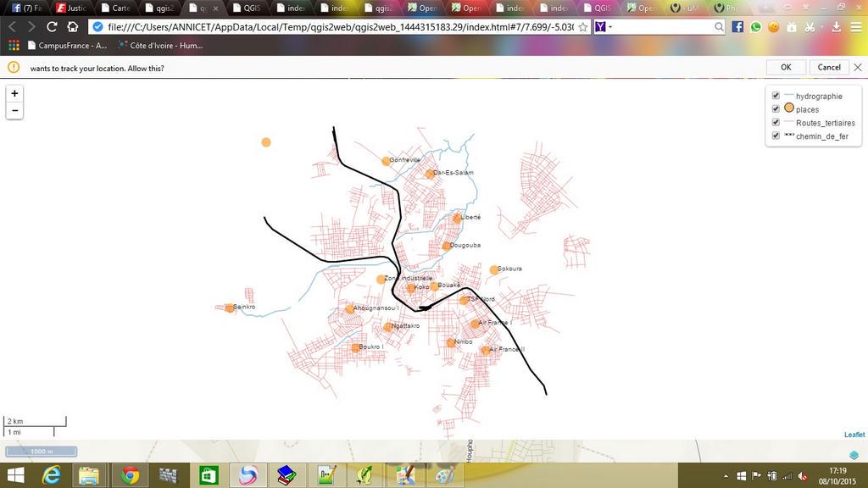
Task: Click the orange places symbol in the legend
Action: pos(789,108)
